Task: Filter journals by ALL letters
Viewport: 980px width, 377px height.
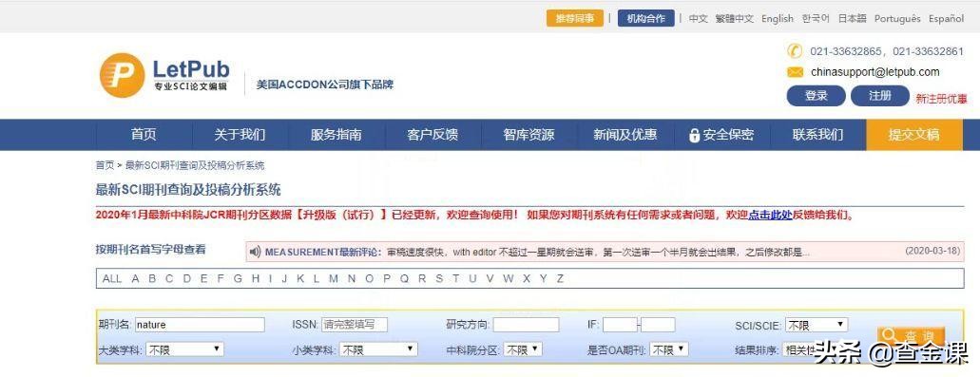Action: [x=112, y=278]
